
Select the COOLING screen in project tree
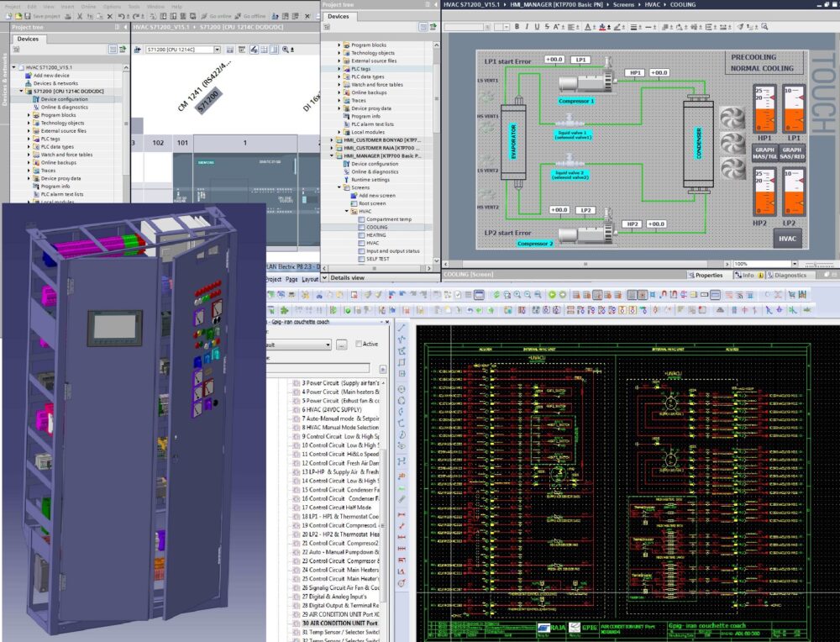(376, 227)
